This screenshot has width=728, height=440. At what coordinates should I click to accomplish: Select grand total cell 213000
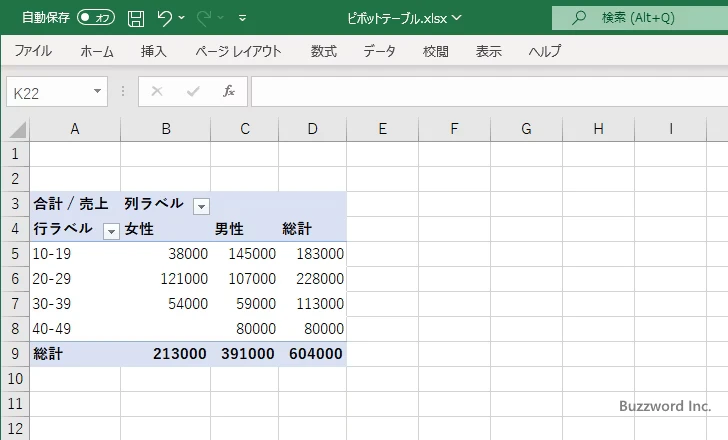coord(166,354)
